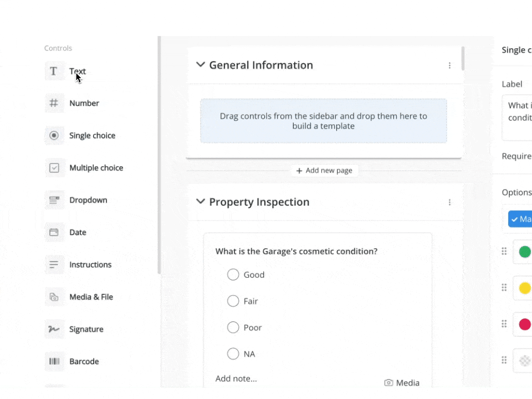The image size is (532, 399).
Task: Collapse the General Information section
Action: pos(201,65)
